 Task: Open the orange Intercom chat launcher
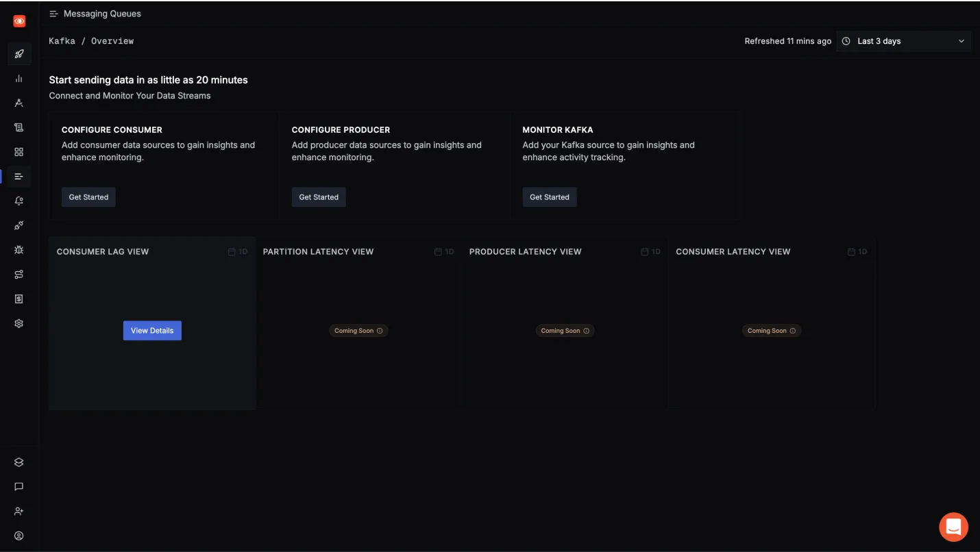pos(953,527)
